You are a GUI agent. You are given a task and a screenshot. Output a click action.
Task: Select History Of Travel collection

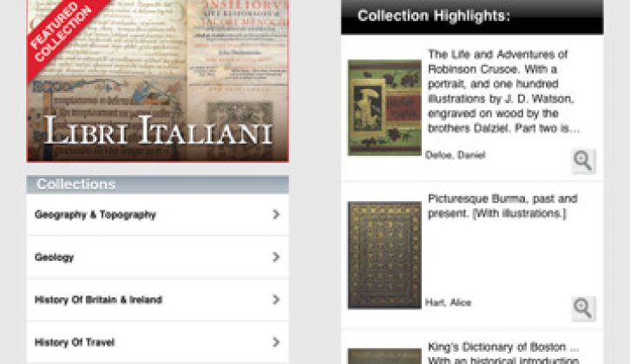tap(158, 342)
